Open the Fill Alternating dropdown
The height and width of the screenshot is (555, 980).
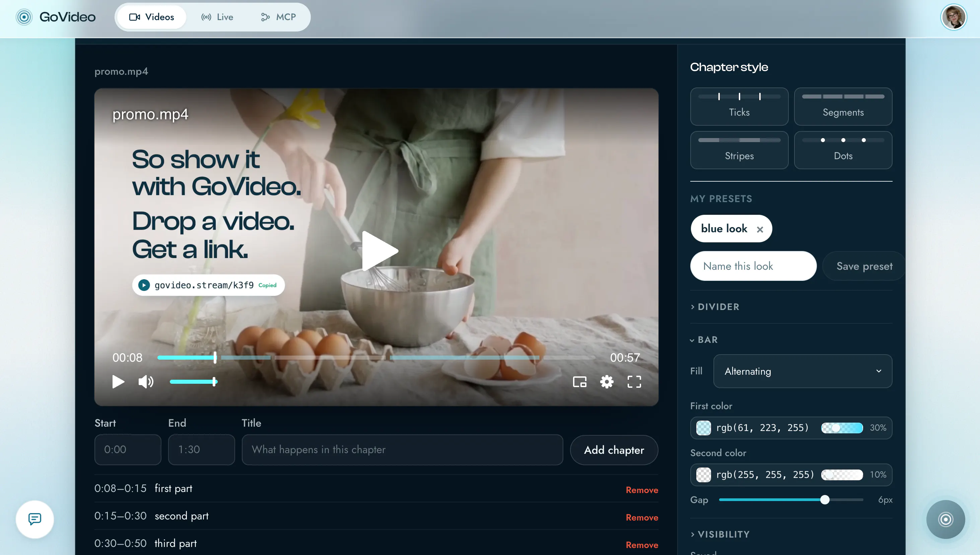point(802,371)
